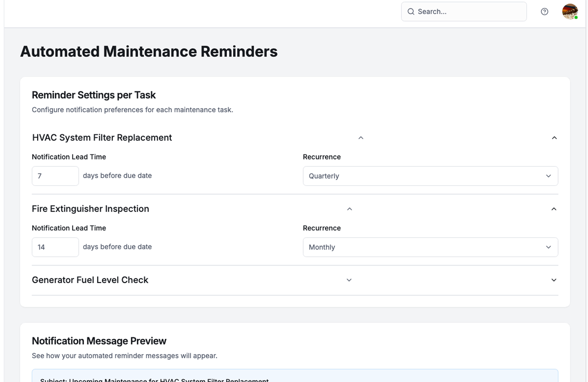Click Fire Extinguisher lead time field showing 14
The image size is (588, 382).
55,247
